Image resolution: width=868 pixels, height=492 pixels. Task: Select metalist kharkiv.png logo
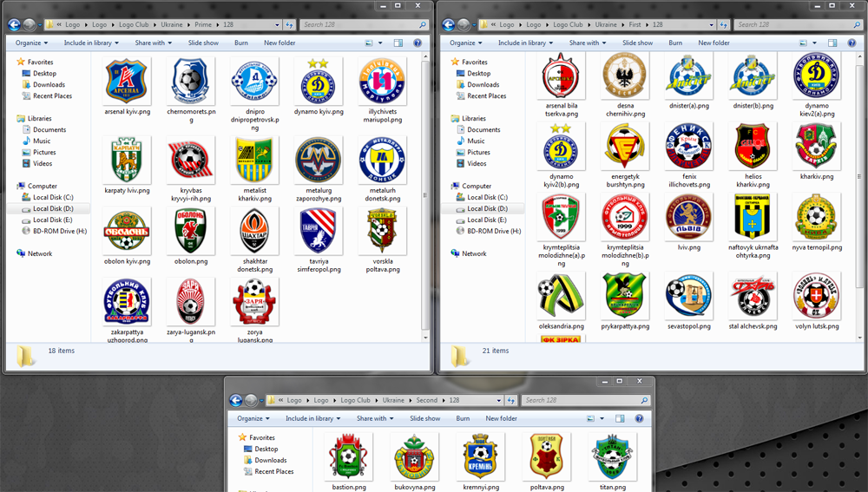[x=254, y=161]
